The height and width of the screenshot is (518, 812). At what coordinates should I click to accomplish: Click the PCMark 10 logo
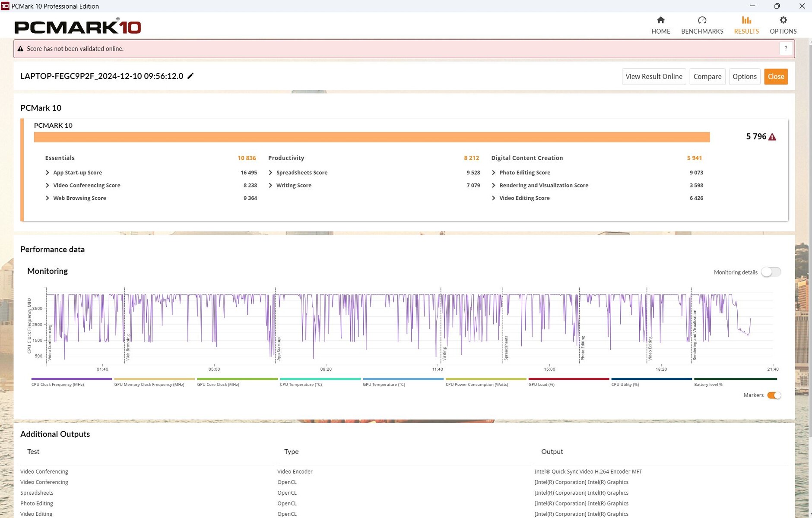pyautogui.click(x=78, y=27)
